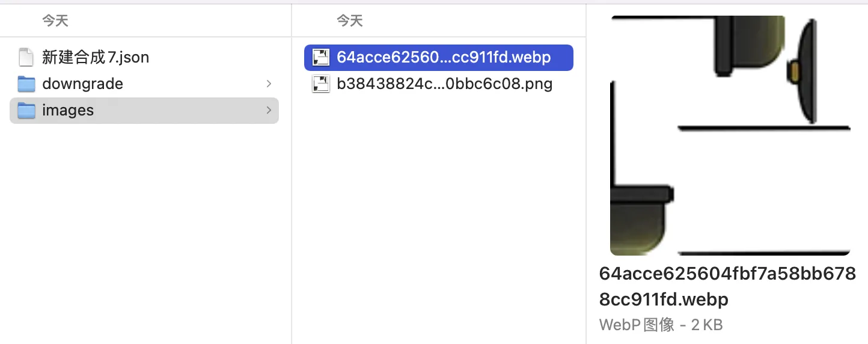The height and width of the screenshot is (344, 868).
Task: Click the full webp filename under preview
Action: click(x=727, y=286)
